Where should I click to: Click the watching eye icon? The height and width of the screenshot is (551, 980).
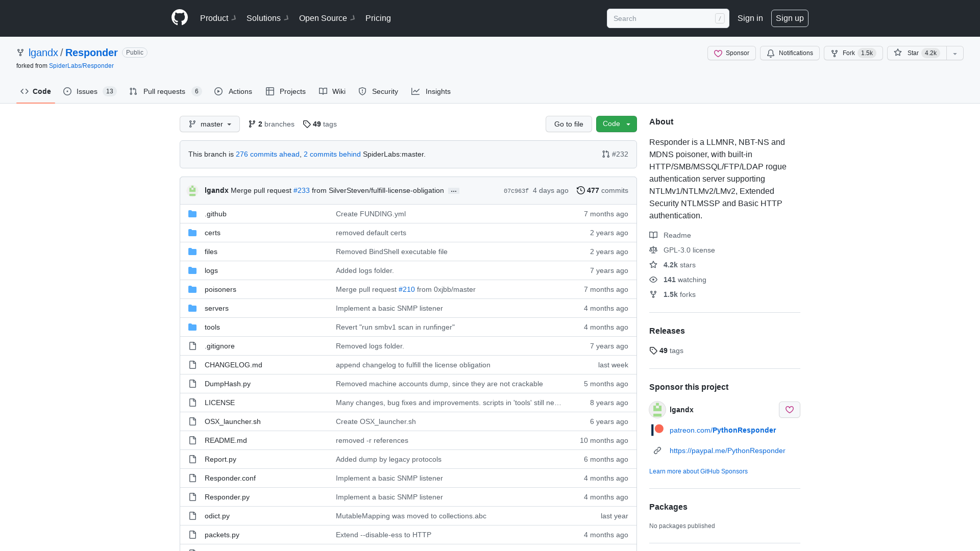pyautogui.click(x=653, y=280)
